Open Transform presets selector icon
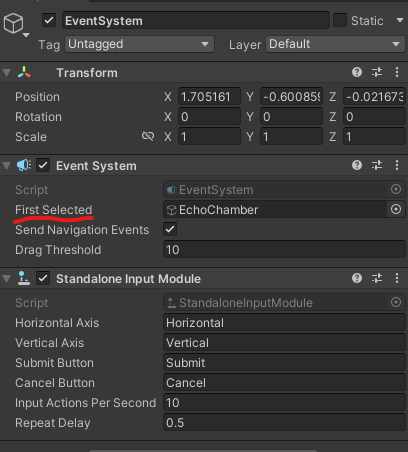Image resolution: width=408 pixels, height=452 pixels. pyautogui.click(x=377, y=72)
